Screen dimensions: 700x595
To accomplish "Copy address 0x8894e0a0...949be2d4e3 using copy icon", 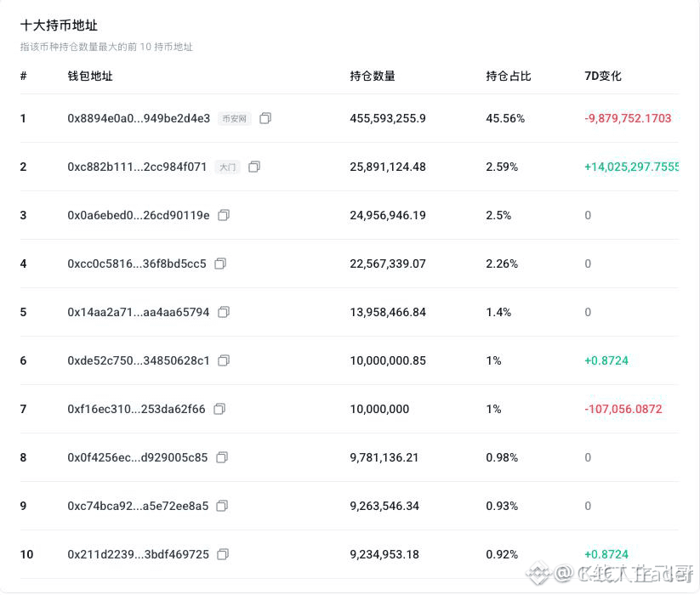I will pyautogui.click(x=265, y=118).
